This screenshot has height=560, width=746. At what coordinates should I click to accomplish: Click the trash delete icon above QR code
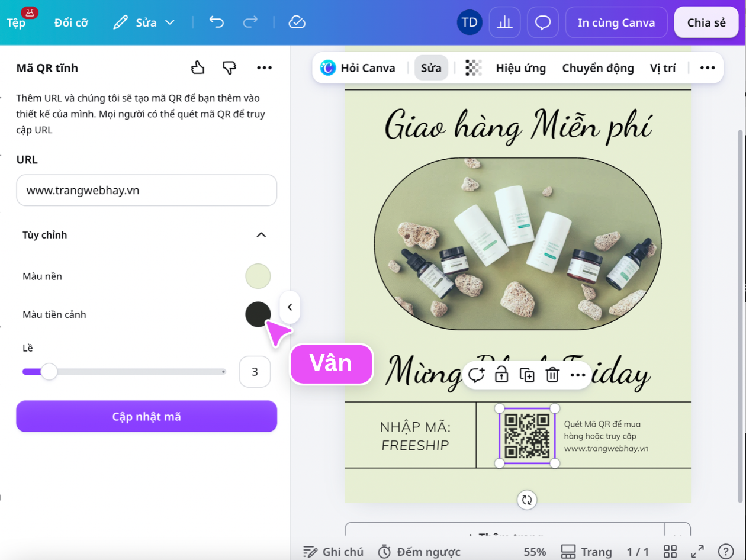(x=552, y=375)
